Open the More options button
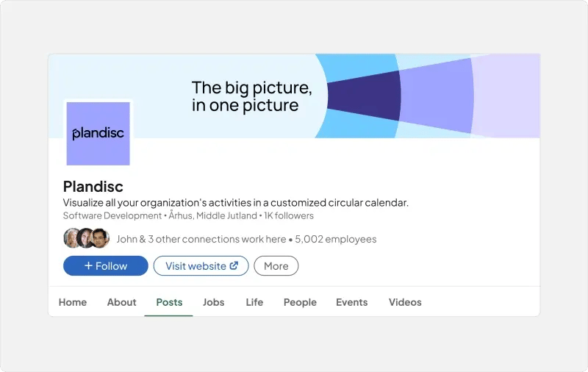This screenshot has height=372, width=588. coord(276,266)
